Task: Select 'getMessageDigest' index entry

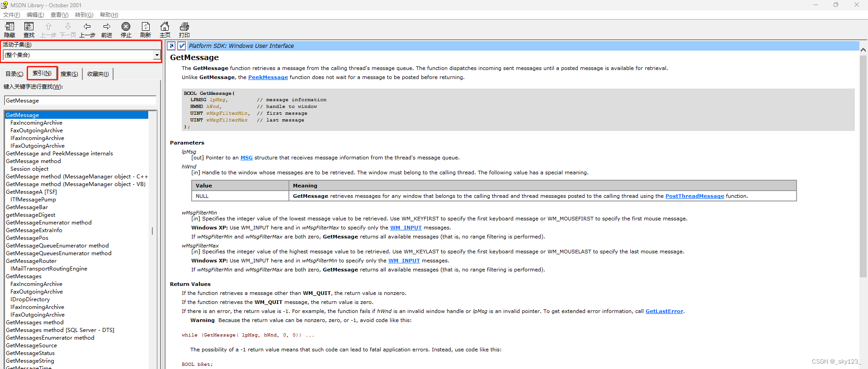Action: 30,215
